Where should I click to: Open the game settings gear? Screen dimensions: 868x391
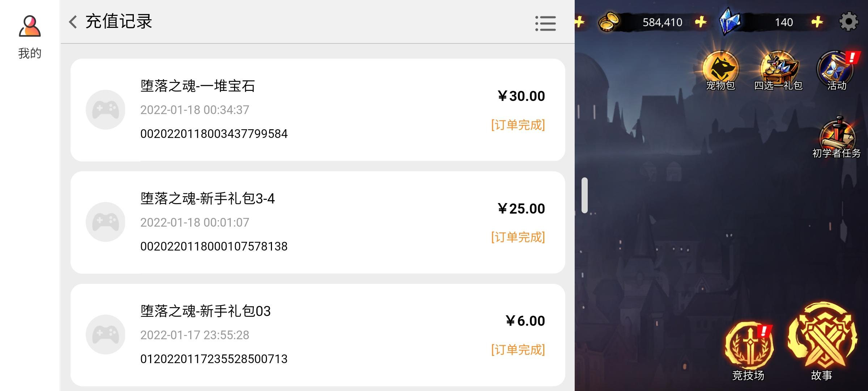pos(848,22)
